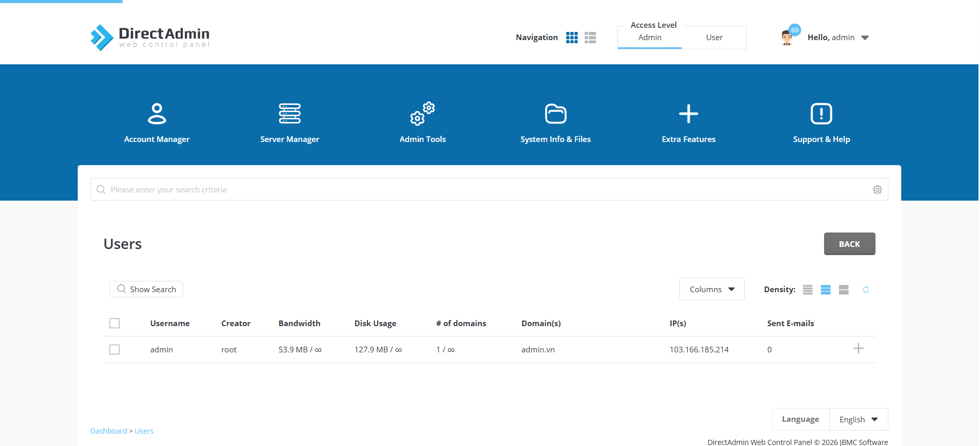Image resolution: width=980 pixels, height=446 pixels.
Task: Open System Info & Files folder icon
Action: point(555,114)
